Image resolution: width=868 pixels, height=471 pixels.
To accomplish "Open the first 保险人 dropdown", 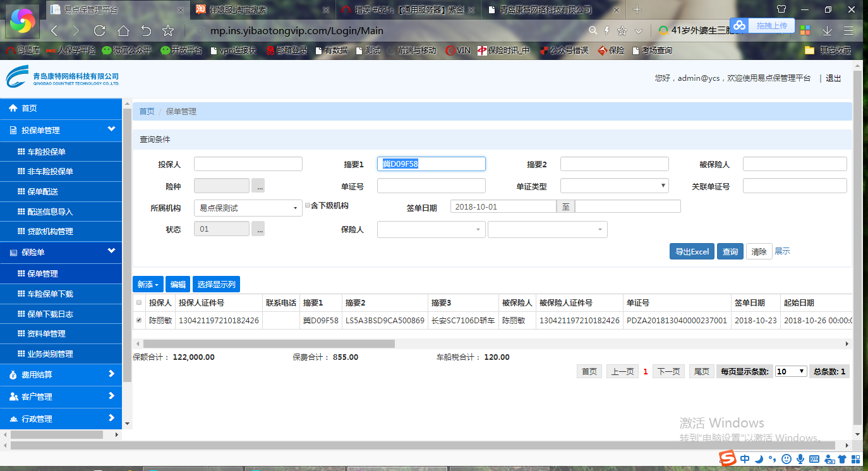I will tap(431, 230).
